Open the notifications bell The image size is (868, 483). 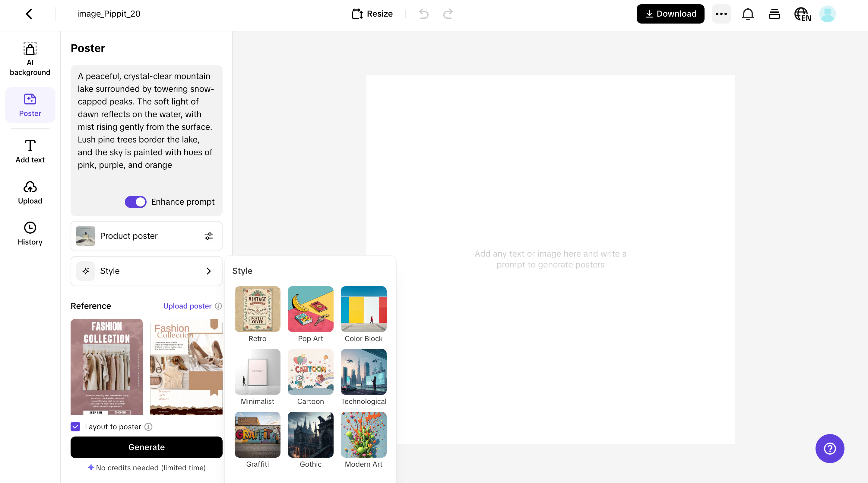748,14
